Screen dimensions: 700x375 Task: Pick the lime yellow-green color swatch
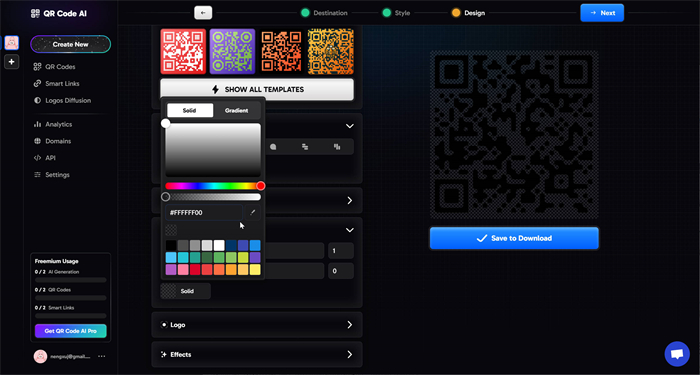243,258
